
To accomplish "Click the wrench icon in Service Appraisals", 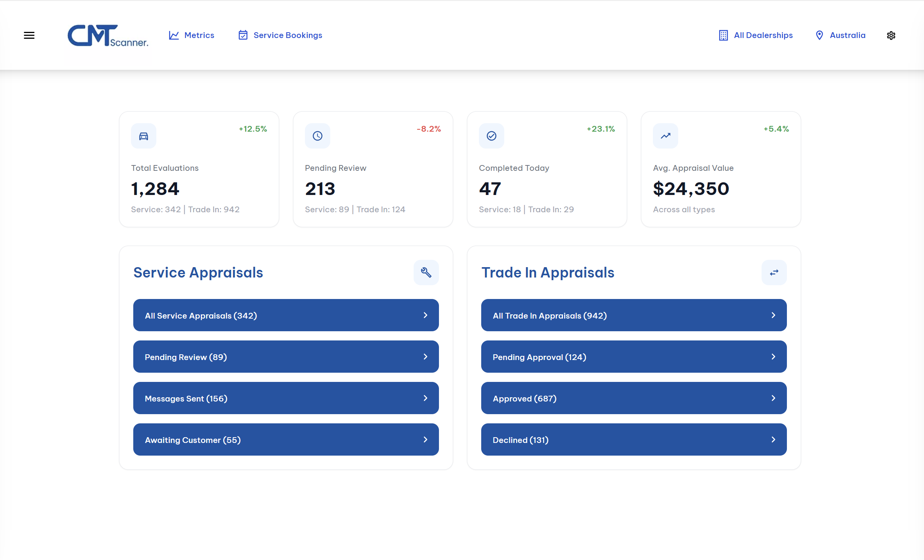I will coord(426,273).
